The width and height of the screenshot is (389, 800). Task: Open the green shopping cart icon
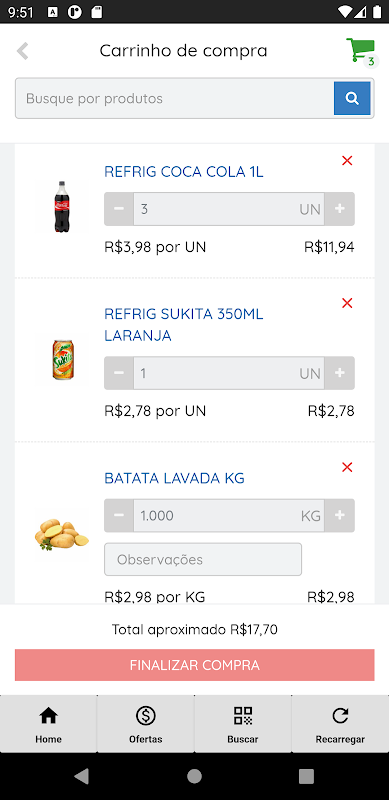[x=361, y=52]
